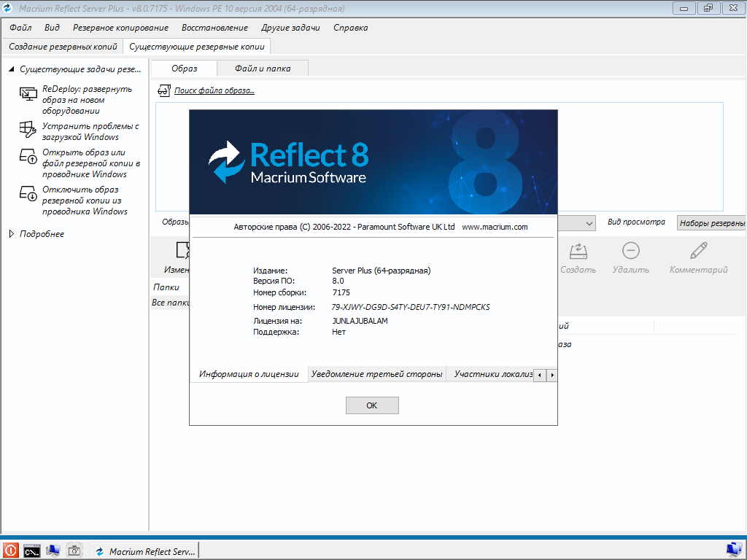Collapse the Существующие задачи section

click(11, 69)
